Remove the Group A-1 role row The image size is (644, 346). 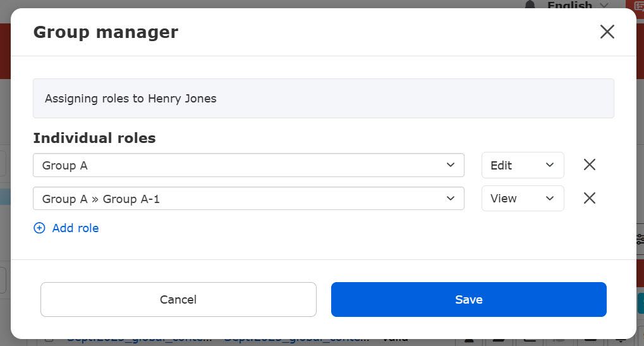(x=589, y=198)
